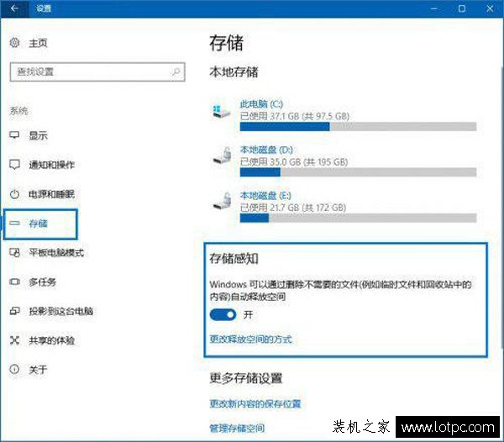
Task: Click the E: drive usage bar
Action: click(358, 218)
